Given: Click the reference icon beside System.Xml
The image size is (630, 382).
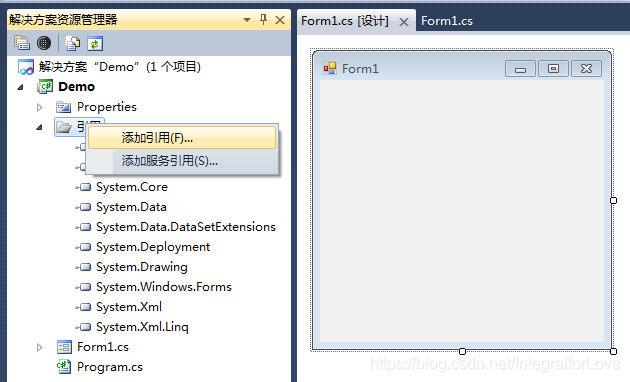Looking at the screenshot, I should pyautogui.click(x=84, y=307).
